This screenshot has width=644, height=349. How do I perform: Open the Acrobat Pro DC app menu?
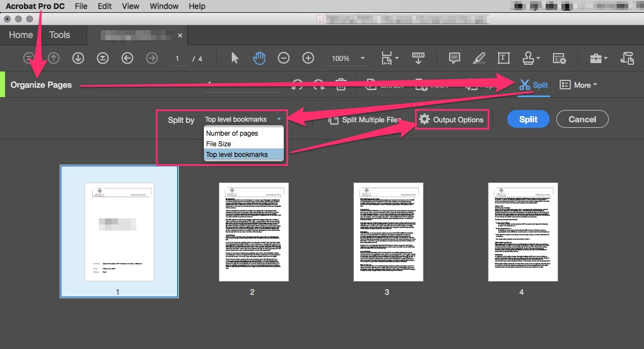pyautogui.click(x=35, y=6)
